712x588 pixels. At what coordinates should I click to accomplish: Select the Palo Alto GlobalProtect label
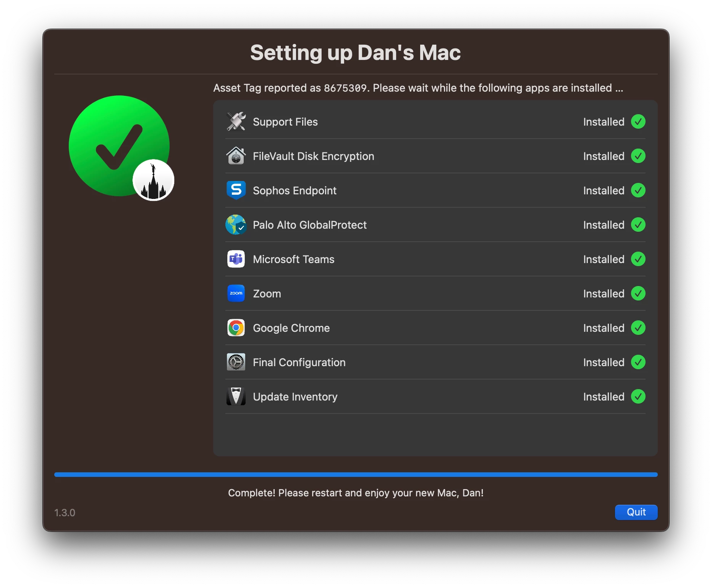pos(310,225)
